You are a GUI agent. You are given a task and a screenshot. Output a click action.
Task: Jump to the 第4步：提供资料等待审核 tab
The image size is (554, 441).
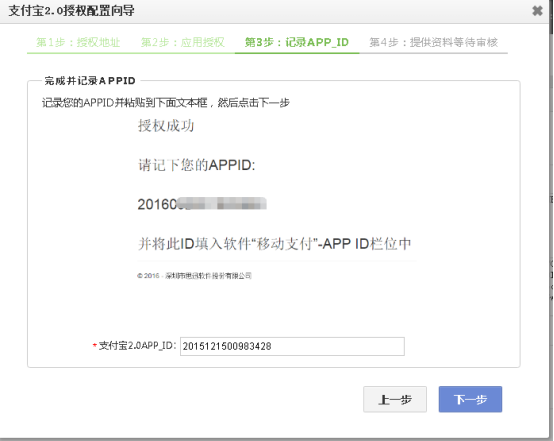[434, 42]
